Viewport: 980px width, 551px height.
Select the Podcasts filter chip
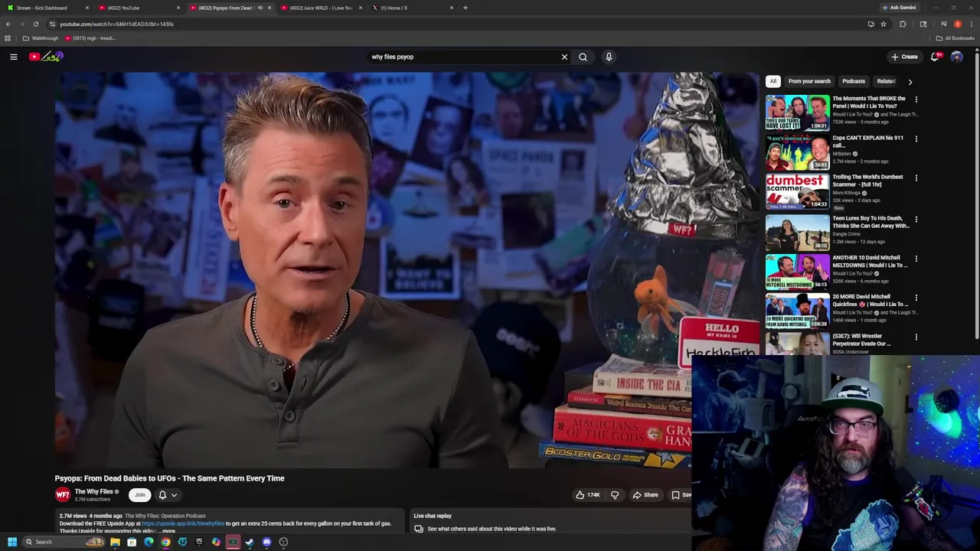854,81
